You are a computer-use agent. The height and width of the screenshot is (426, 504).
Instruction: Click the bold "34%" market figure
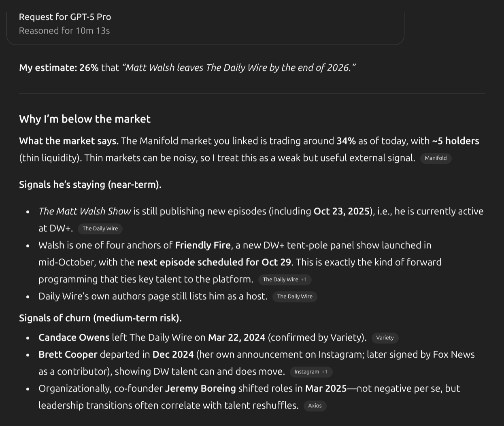(x=346, y=141)
